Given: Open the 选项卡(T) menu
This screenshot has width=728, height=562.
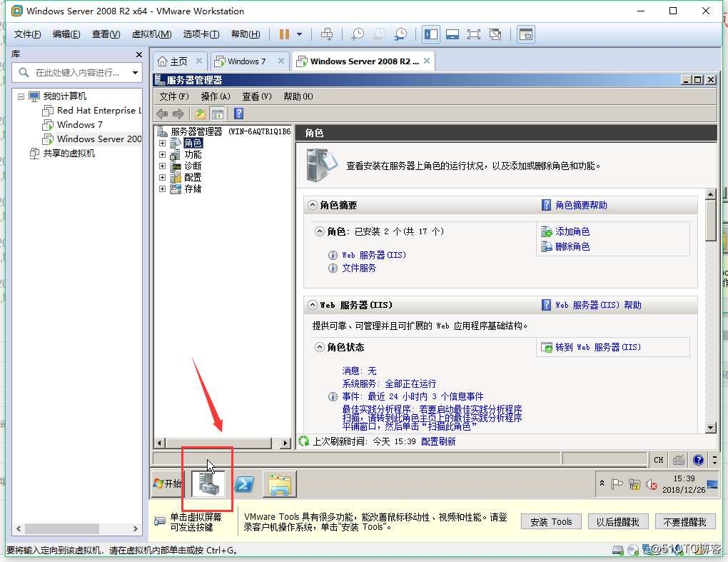Looking at the screenshot, I should [x=201, y=34].
